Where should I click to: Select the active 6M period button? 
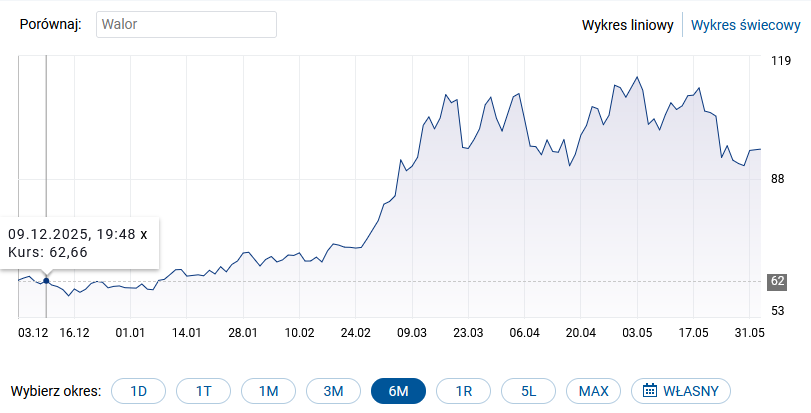point(398,391)
